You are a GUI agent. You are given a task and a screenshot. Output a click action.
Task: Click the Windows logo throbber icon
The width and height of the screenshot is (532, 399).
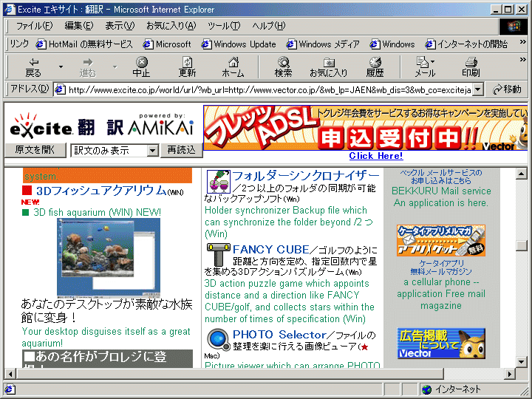514,27
